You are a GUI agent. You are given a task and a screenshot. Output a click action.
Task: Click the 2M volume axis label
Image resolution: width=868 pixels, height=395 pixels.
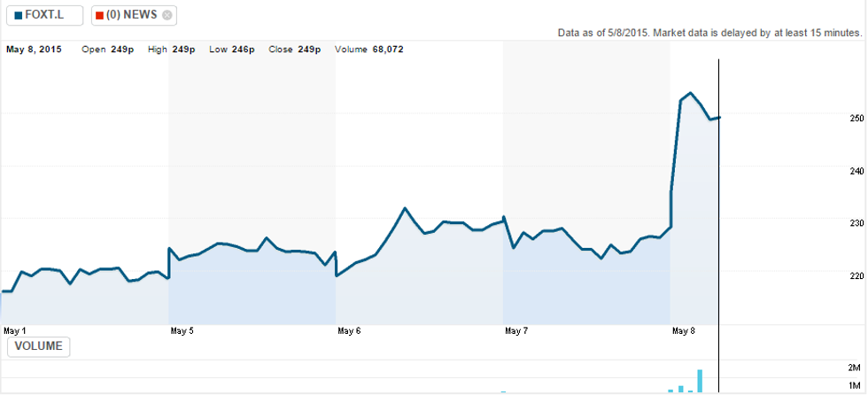[x=854, y=368]
